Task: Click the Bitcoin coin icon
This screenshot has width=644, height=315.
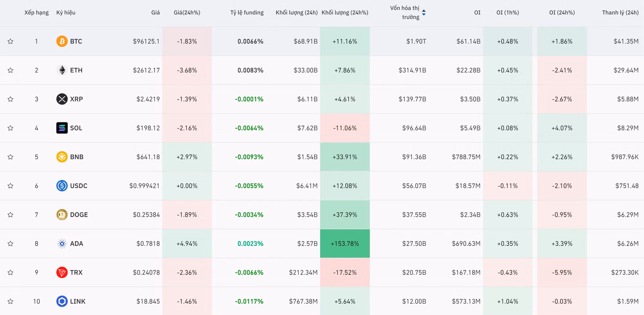Action: click(x=62, y=41)
